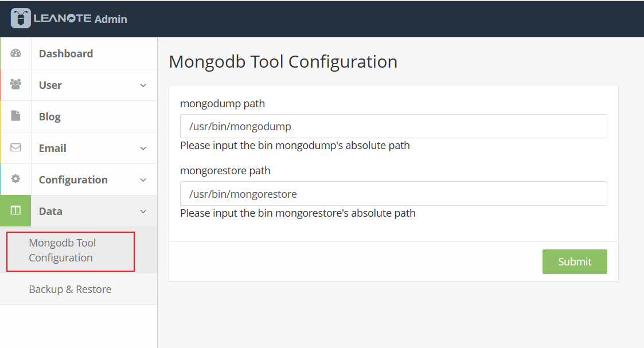The width and height of the screenshot is (644, 348).
Task: Click the Blog document icon
Action: (x=15, y=116)
